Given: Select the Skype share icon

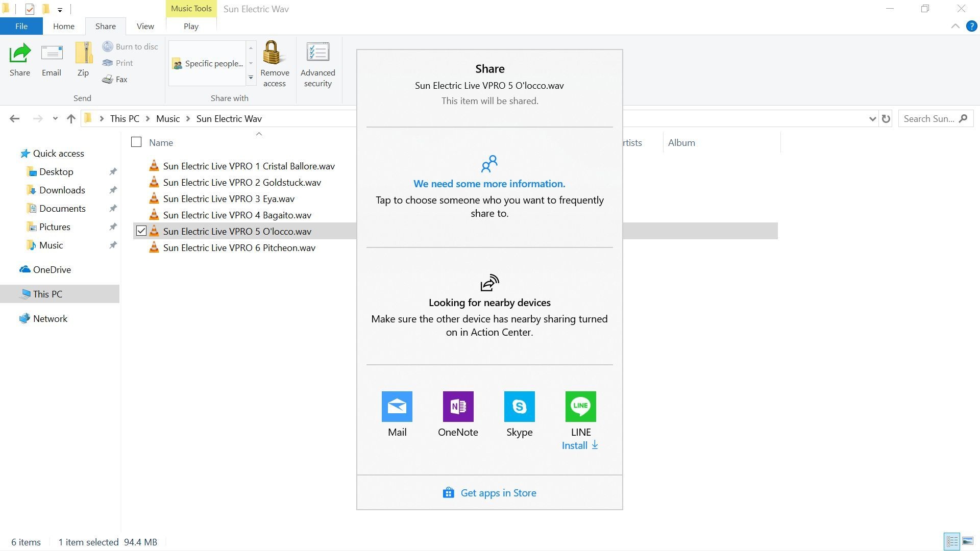Looking at the screenshot, I should pos(519,407).
